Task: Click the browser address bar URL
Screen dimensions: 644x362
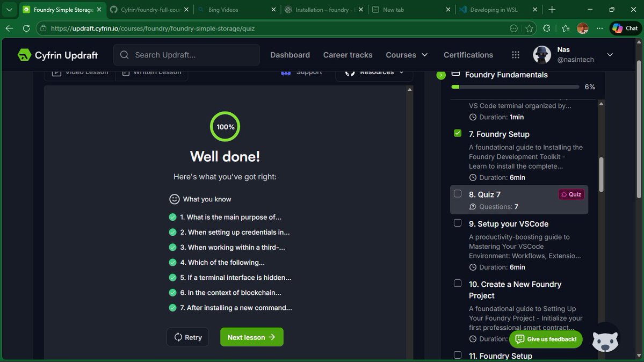Action: click(x=153, y=28)
